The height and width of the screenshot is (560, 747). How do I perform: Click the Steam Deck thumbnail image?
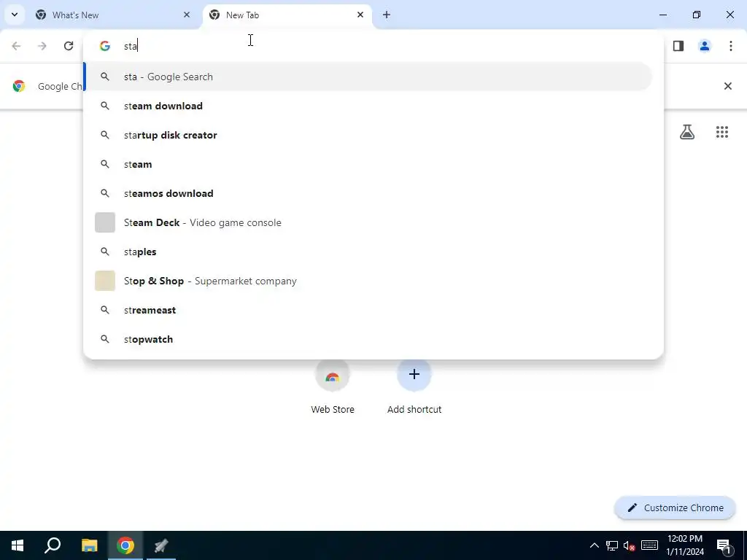[x=105, y=222]
